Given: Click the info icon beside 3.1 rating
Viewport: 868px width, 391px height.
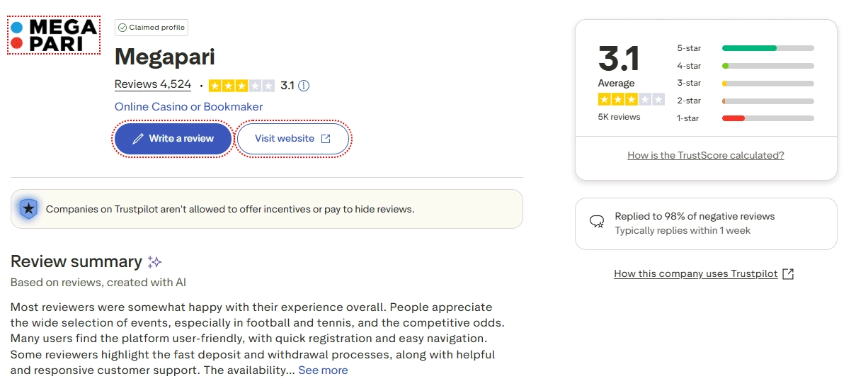Looking at the screenshot, I should (304, 86).
